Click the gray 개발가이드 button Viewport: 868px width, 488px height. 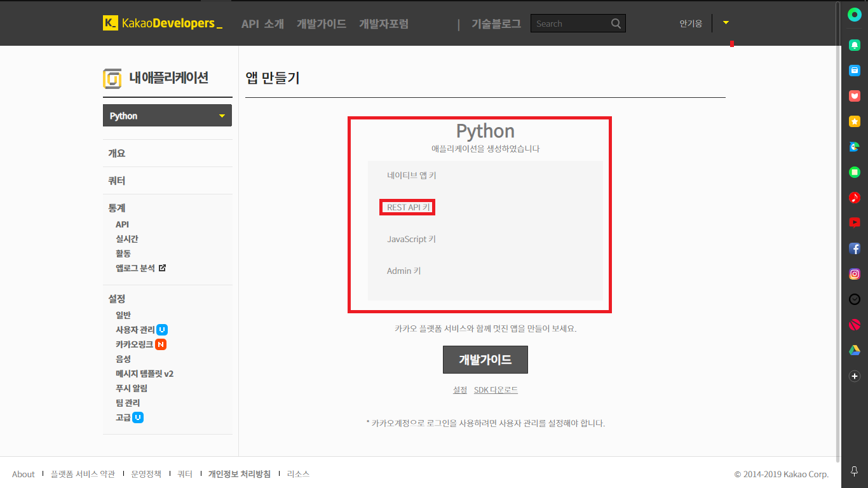pos(485,360)
